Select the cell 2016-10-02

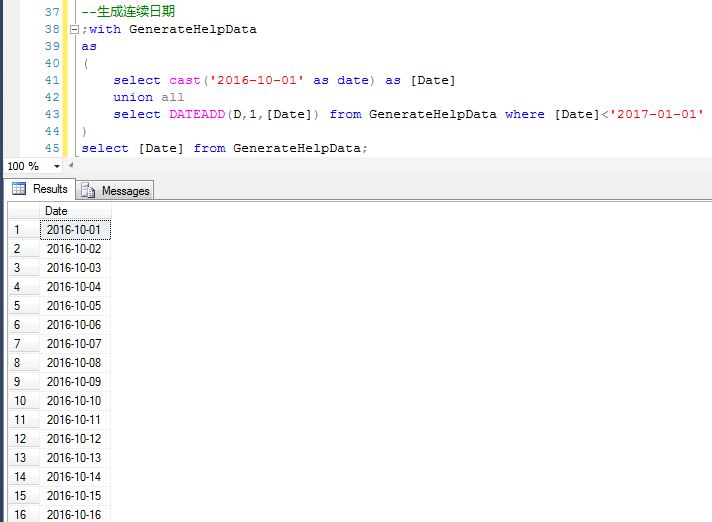[75, 249]
